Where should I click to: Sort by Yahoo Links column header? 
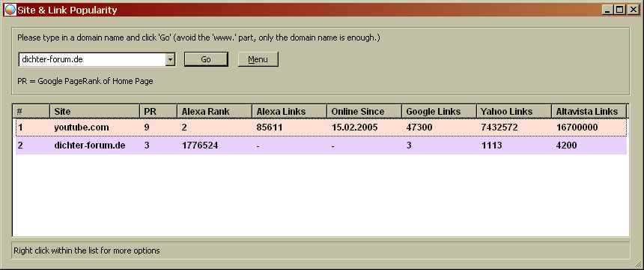[514, 111]
